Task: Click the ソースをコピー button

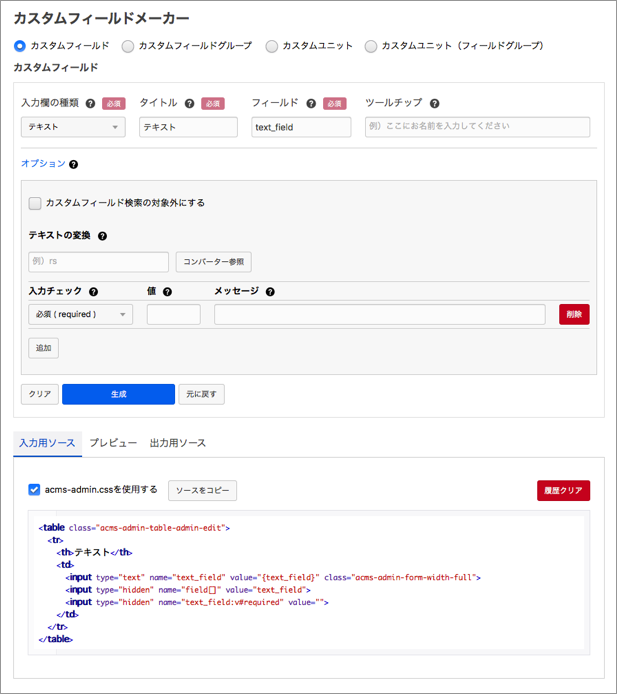Action: point(202,491)
